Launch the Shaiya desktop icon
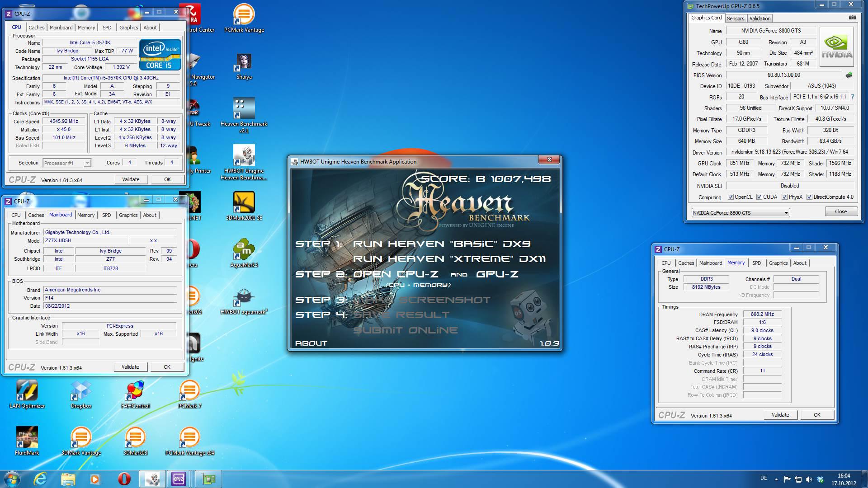 click(x=244, y=66)
